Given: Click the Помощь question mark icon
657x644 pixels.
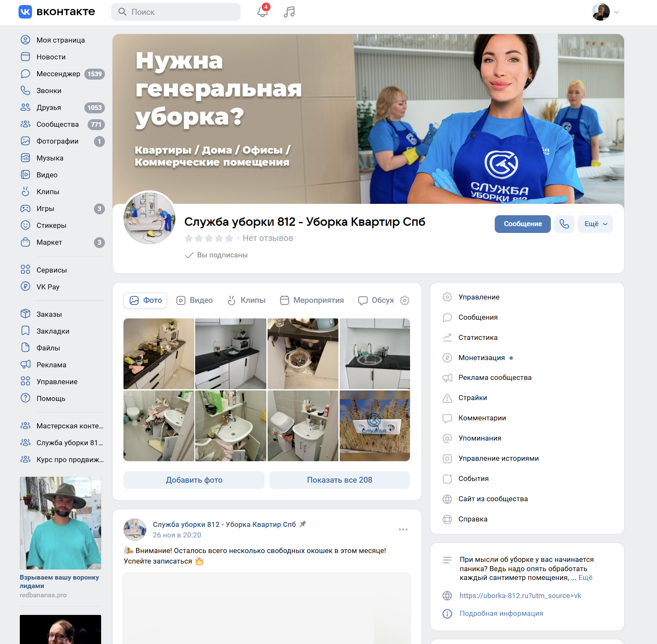Looking at the screenshot, I should [x=25, y=398].
